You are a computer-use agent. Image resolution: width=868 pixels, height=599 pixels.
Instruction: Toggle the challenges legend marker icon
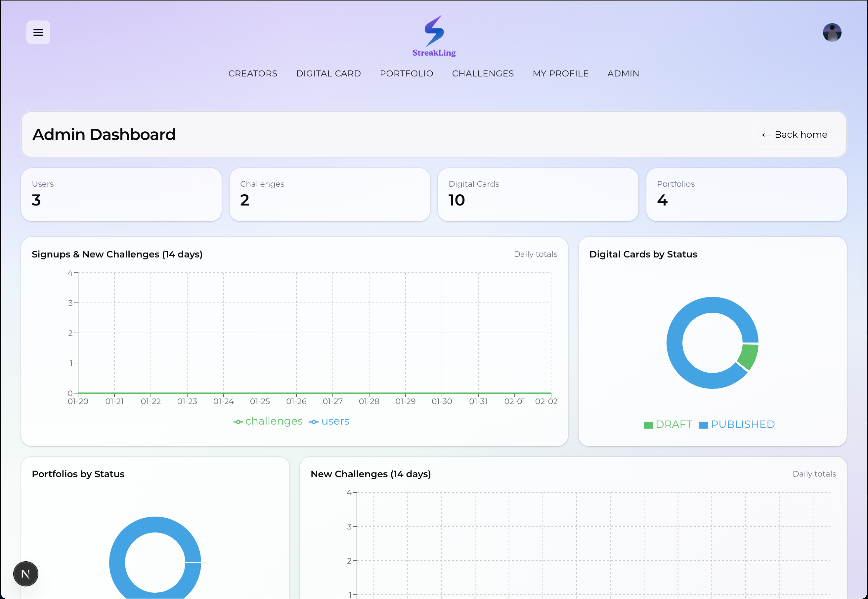pyautogui.click(x=238, y=422)
